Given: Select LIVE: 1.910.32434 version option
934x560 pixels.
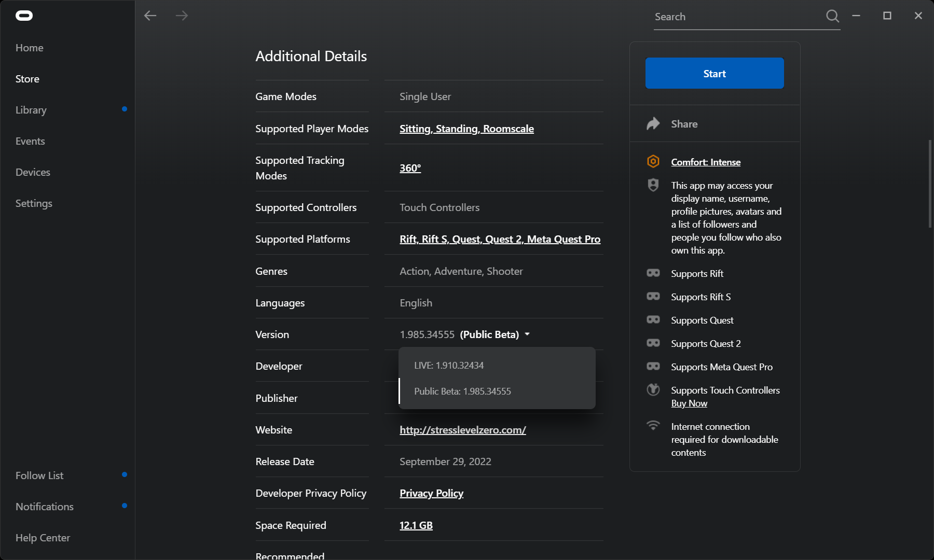Looking at the screenshot, I should tap(449, 366).
